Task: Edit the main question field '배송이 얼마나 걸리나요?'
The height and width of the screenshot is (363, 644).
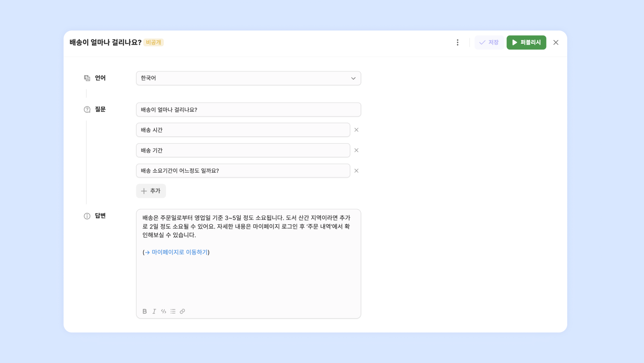Action: (x=249, y=110)
